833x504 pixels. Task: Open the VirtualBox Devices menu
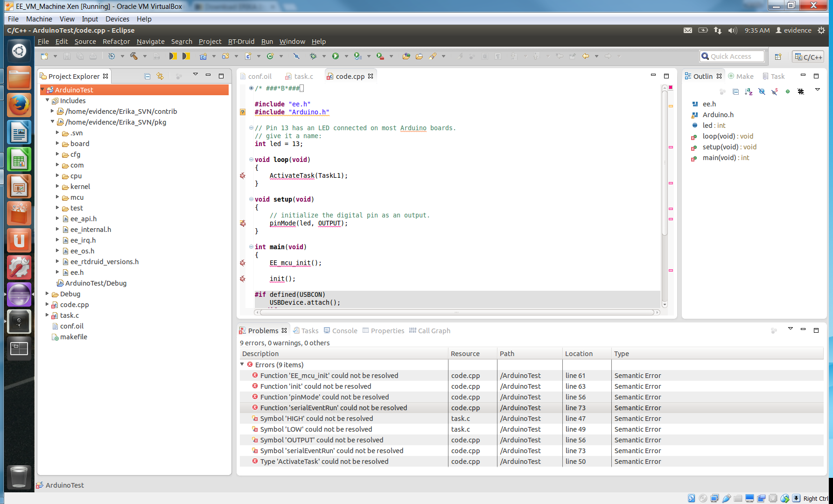pyautogui.click(x=117, y=19)
